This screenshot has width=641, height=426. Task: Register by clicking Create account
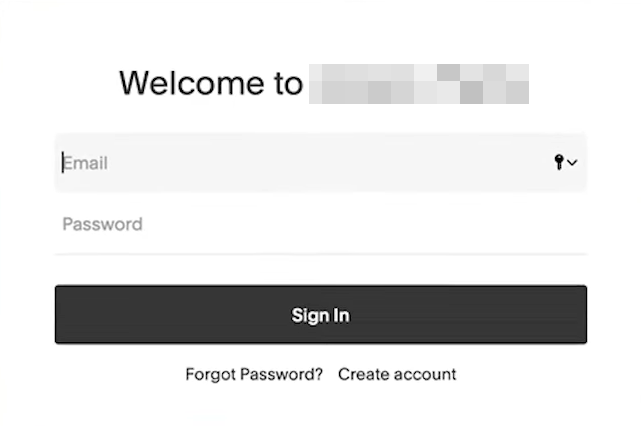point(397,374)
